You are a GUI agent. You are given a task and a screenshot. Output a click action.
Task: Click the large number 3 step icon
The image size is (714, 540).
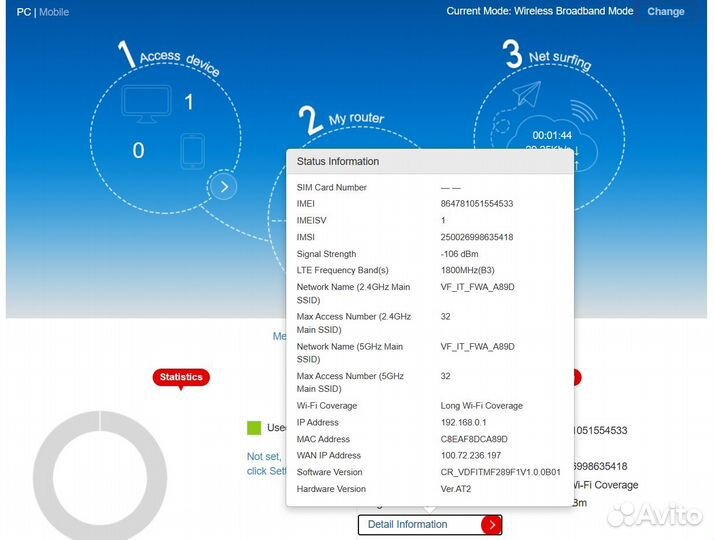pyautogui.click(x=513, y=54)
